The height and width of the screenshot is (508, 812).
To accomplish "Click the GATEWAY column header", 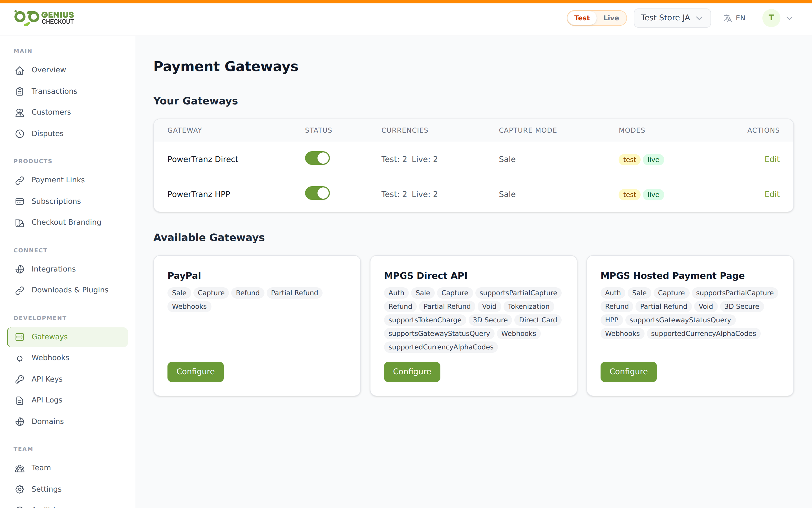I will 185,130.
